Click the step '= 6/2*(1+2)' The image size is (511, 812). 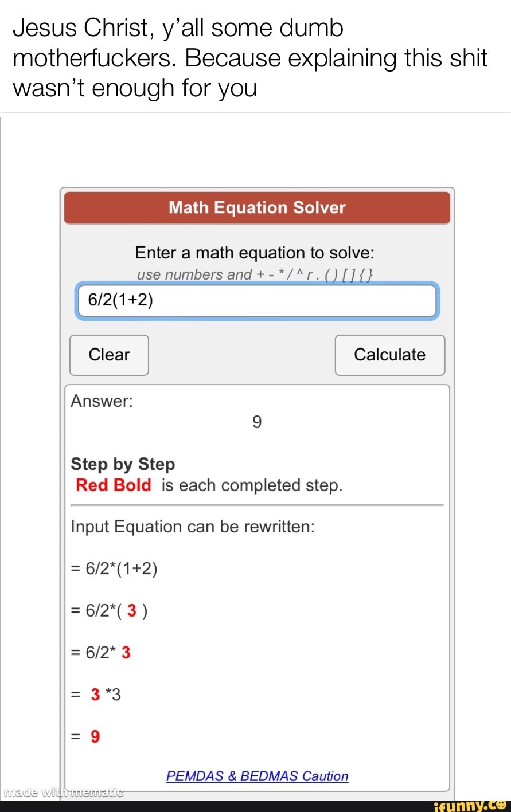(114, 568)
